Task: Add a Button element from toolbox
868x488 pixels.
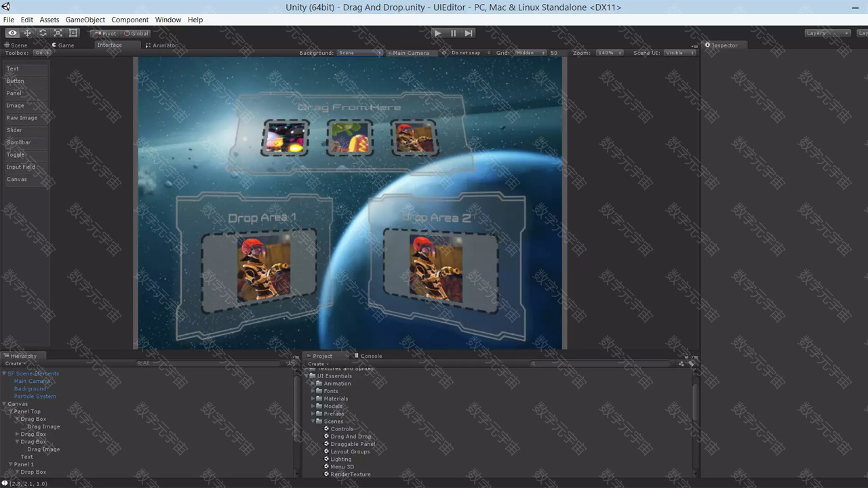Action: coord(26,81)
